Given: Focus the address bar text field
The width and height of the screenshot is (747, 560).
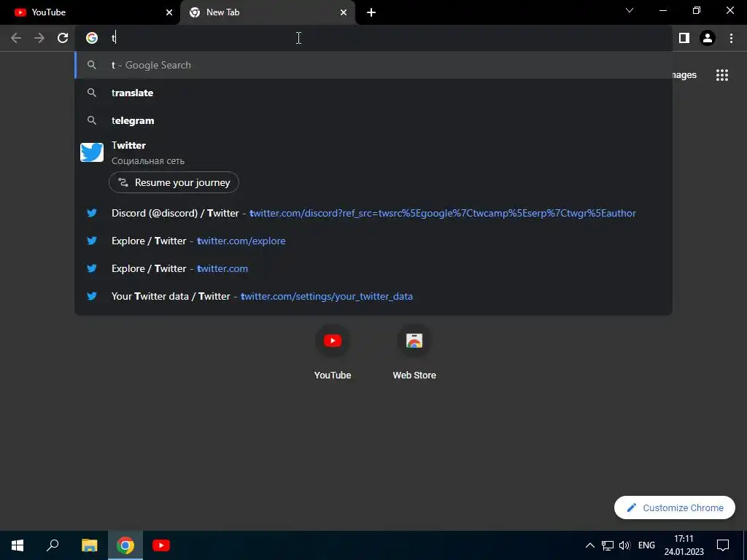Looking at the screenshot, I should coord(373,38).
